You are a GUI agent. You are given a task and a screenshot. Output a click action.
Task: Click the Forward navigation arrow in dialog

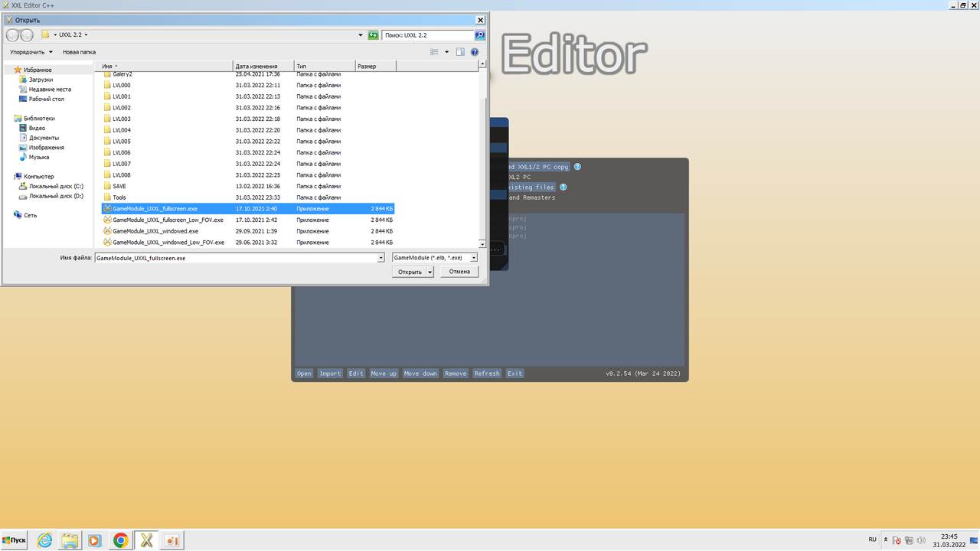click(27, 35)
